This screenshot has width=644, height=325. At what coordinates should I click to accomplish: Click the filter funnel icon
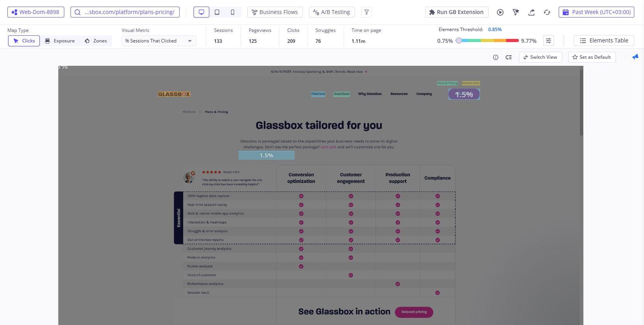(367, 12)
